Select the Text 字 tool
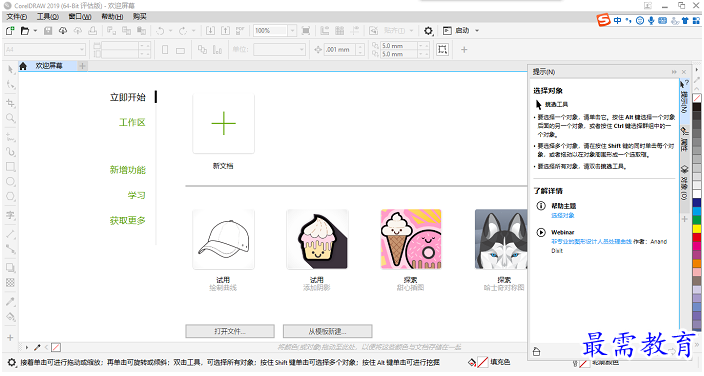Viewport: 704px width, 376px height. click(10, 215)
